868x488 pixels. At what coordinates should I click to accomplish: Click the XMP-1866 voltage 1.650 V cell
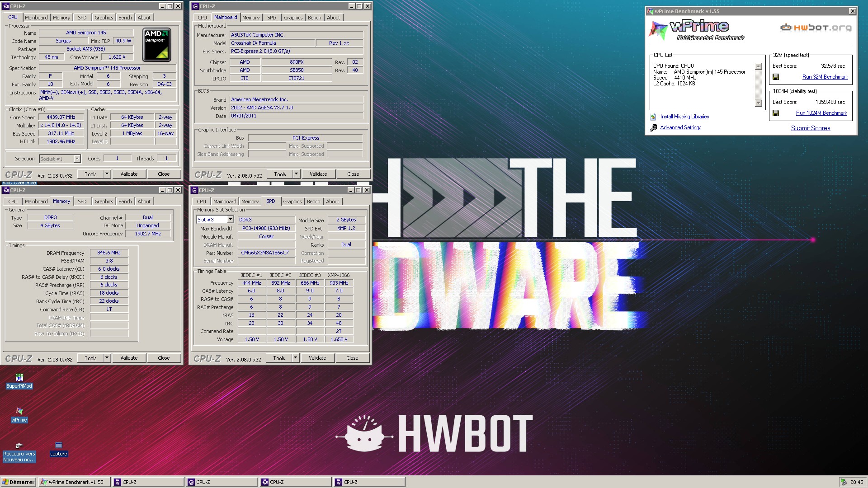(x=339, y=339)
